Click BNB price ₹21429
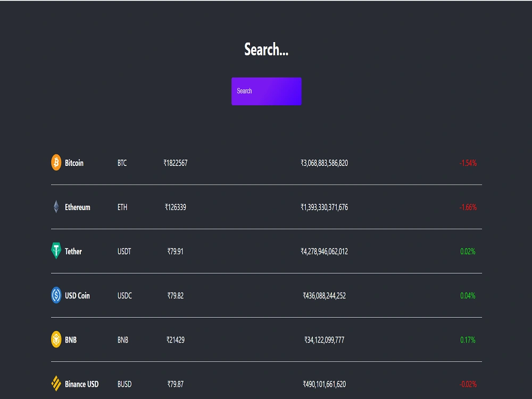The height and width of the screenshot is (399, 532). point(176,340)
